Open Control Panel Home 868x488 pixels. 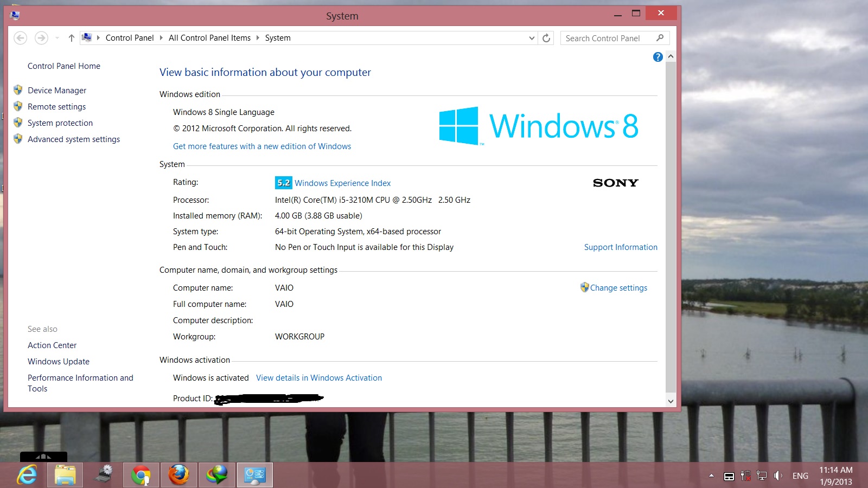click(x=64, y=66)
